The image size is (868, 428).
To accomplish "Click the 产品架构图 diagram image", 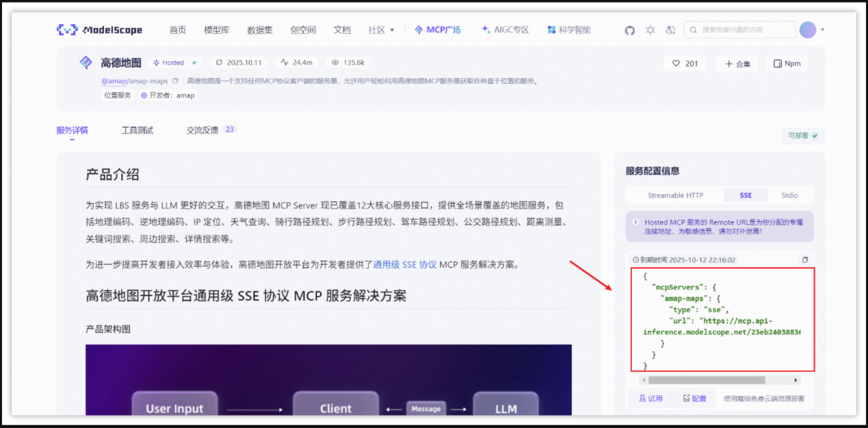I will 328,380.
